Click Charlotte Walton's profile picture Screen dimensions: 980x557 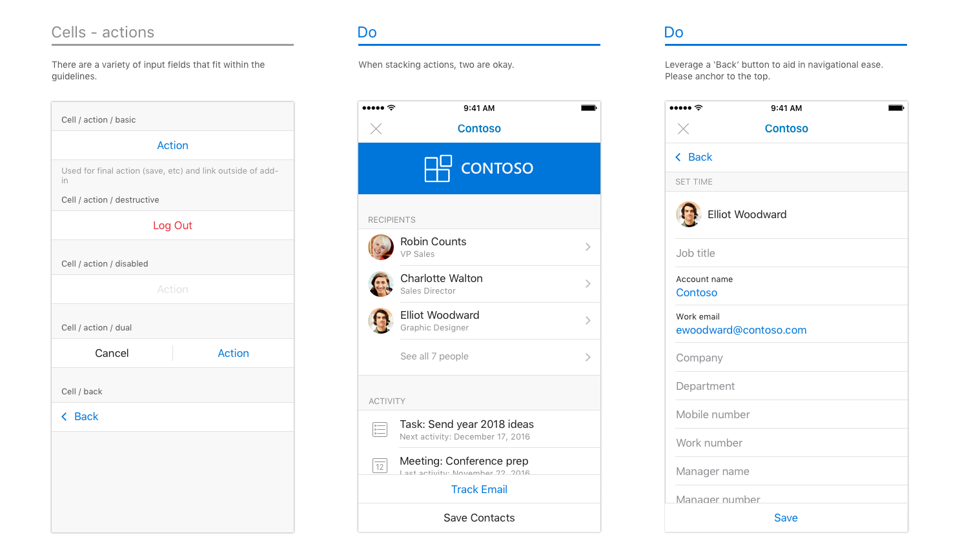pyautogui.click(x=381, y=284)
